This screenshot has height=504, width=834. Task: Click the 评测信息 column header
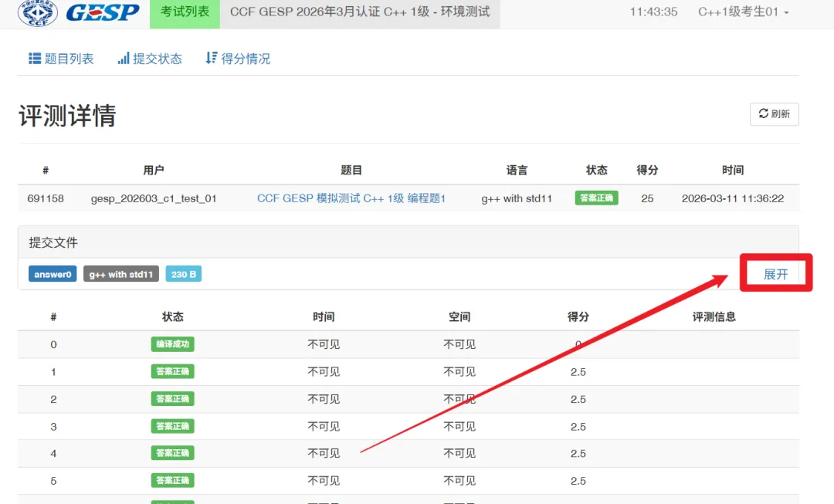714,317
